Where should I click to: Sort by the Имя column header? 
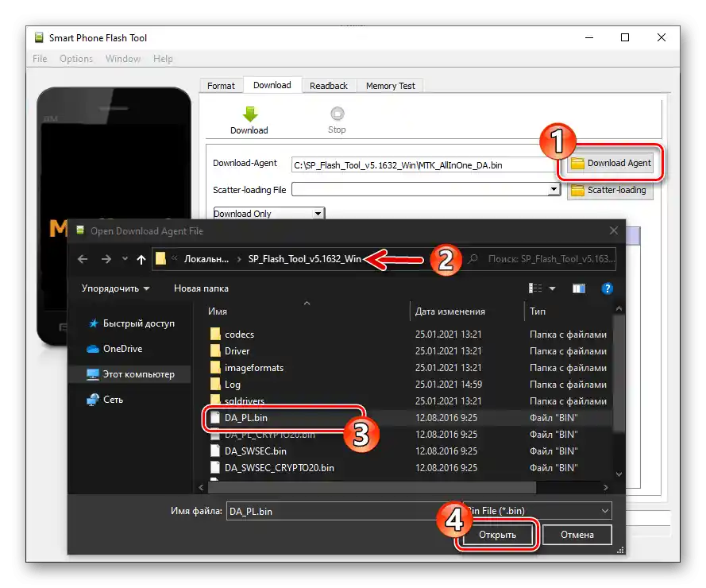(x=218, y=311)
